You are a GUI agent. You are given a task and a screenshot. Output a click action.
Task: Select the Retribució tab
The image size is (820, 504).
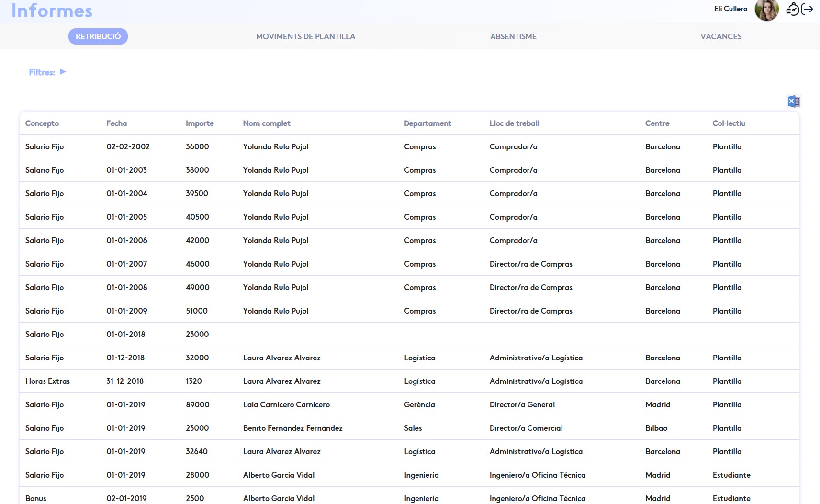[x=98, y=36]
